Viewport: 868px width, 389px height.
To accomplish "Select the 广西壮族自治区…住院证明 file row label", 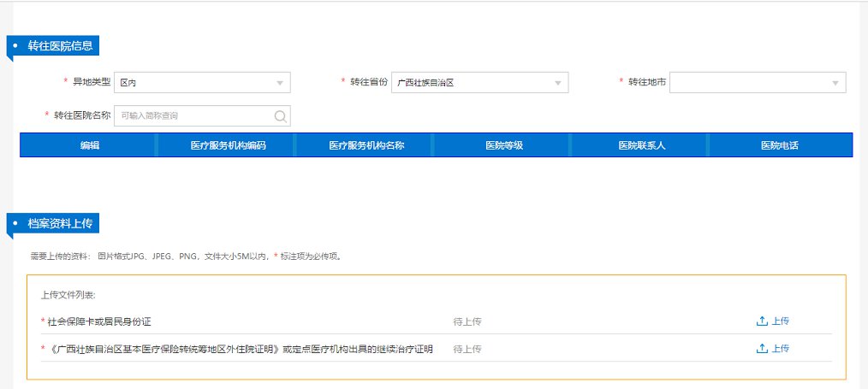I will (x=240, y=349).
